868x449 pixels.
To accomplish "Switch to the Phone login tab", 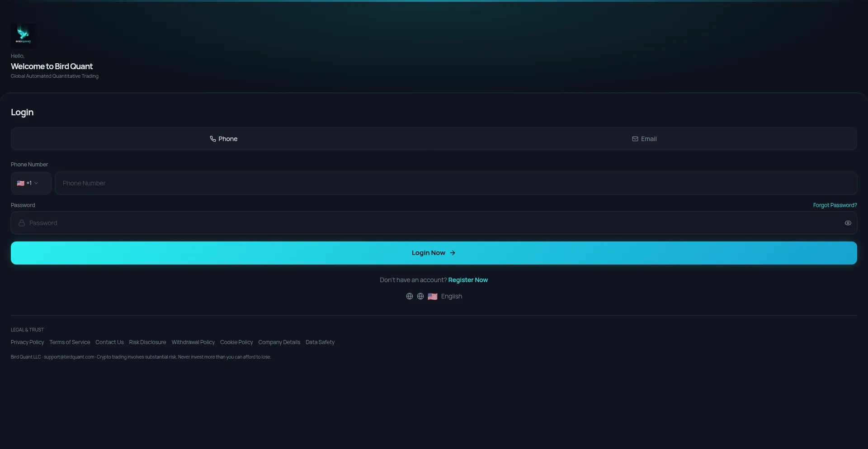I will coord(223,139).
